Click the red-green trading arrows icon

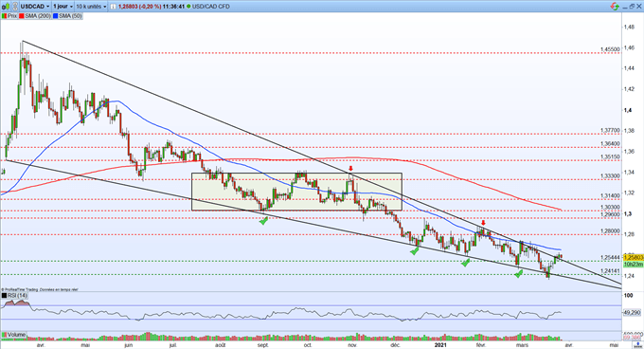point(615,7)
